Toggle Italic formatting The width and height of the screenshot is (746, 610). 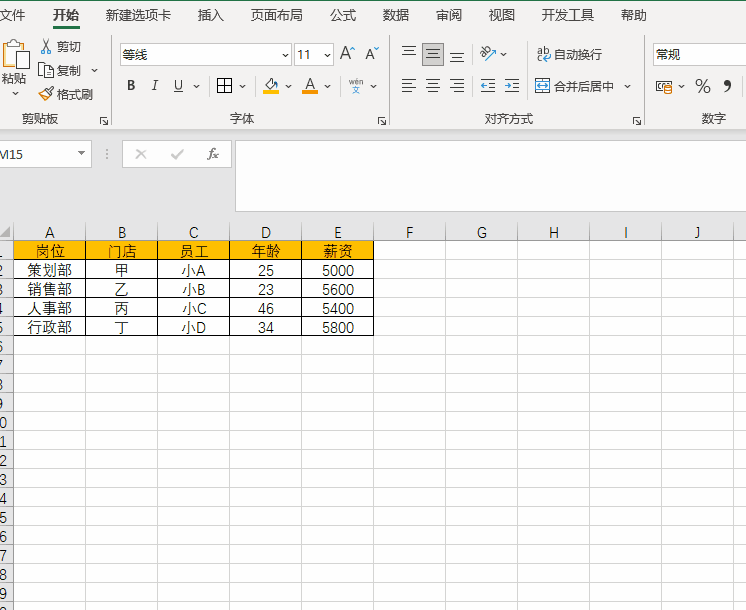(155, 86)
